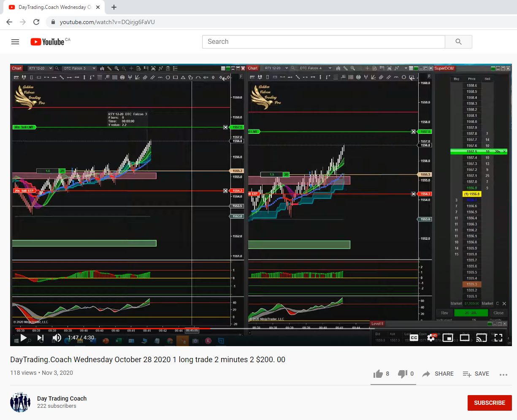Image resolution: width=517 pixels, height=420 pixels.
Task: Select ellipse drawing tool in left chart
Action: pyautogui.click(x=168, y=77)
